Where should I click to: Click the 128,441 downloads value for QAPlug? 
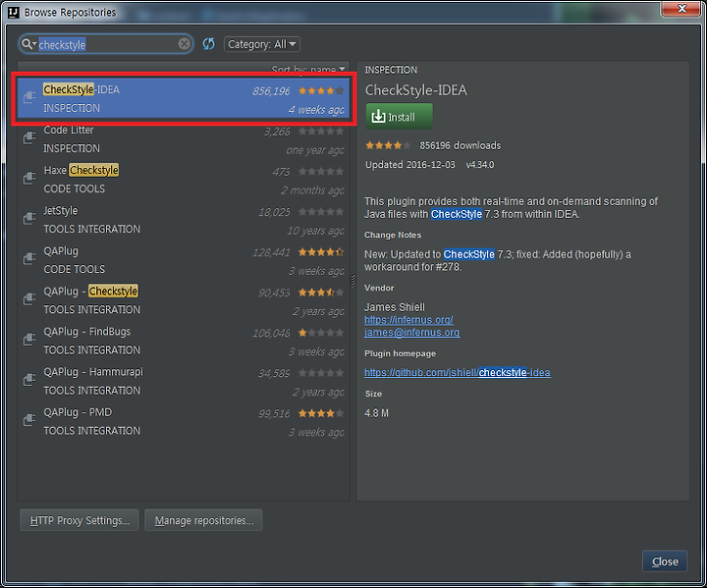tap(271, 252)
